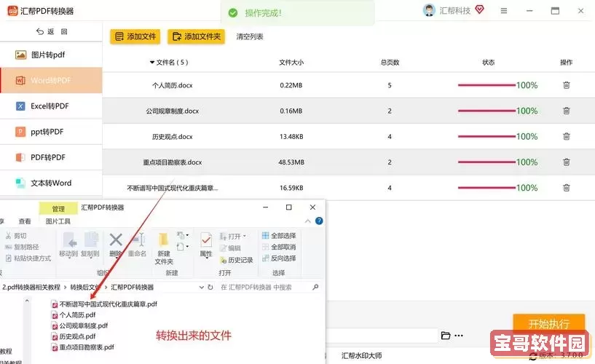Open the hamburger menu in title bar

point(504,11)
